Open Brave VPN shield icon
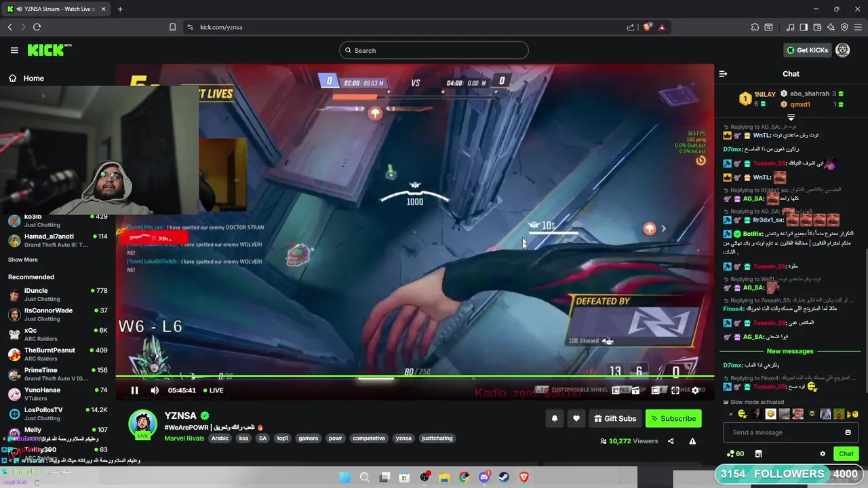This screenshot has height=488, width=868. [x=844, y=27]
